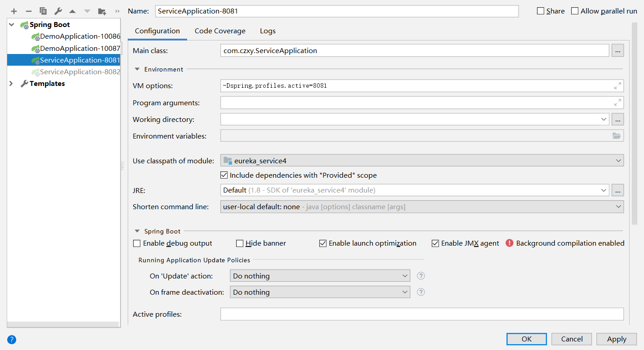The width and height of the screenshot is (644, 350).
Task: Open help via blue question mark
Action: coord(12,340)
